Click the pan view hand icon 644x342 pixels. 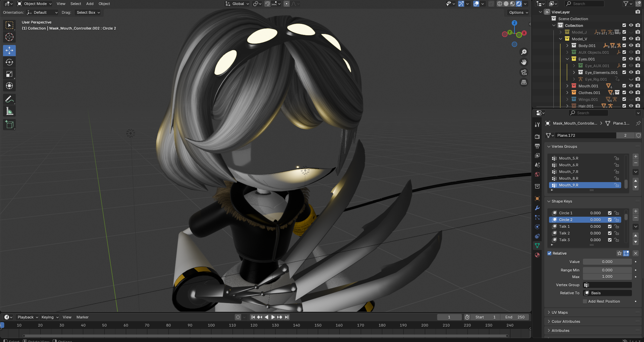[x=524, y=62]
